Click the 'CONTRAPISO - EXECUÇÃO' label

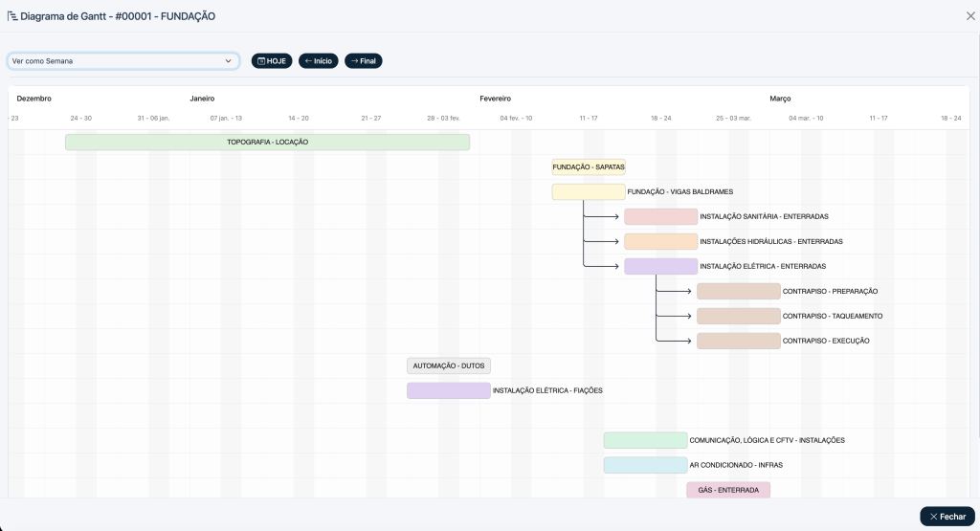click(826, 341)
